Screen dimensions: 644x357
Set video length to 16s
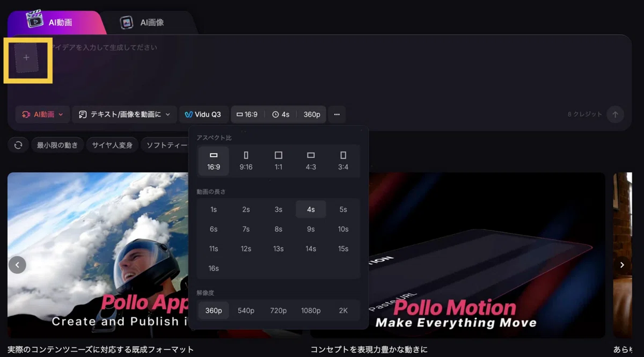pyautogui.click(x=214, y=268)
